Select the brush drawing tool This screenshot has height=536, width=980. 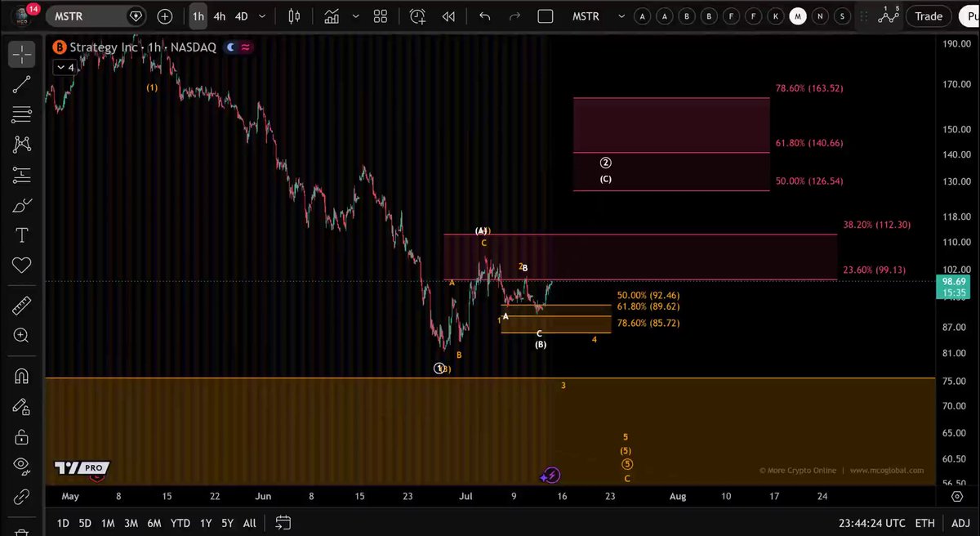pos(21,205)
